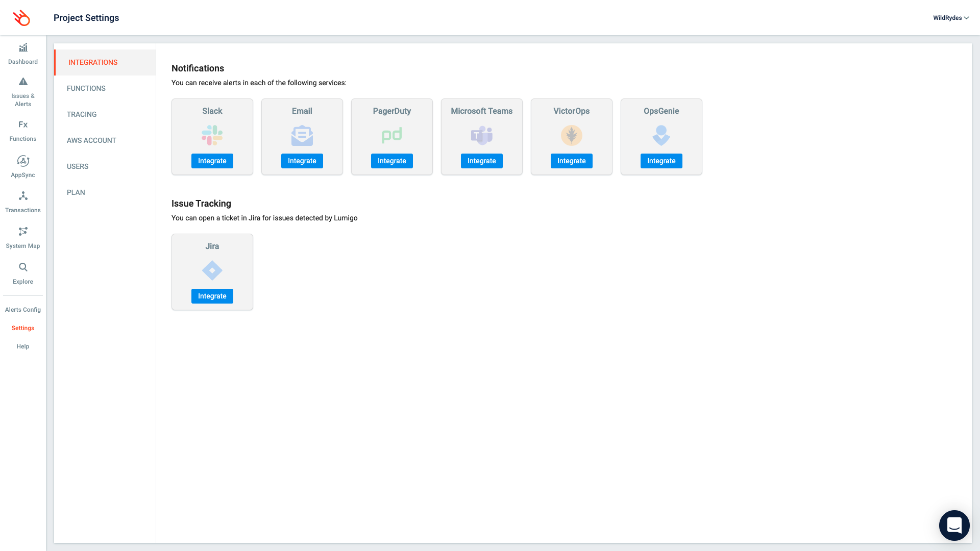The width and height of the screenshot is (980, 551).
Task: Open the AWS Account settings tab
Action: (91, 140)
